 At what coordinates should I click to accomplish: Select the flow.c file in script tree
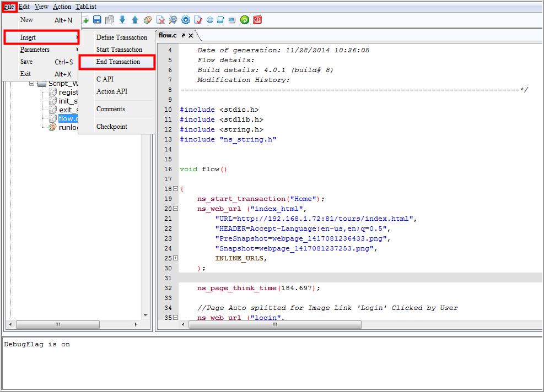63,118
